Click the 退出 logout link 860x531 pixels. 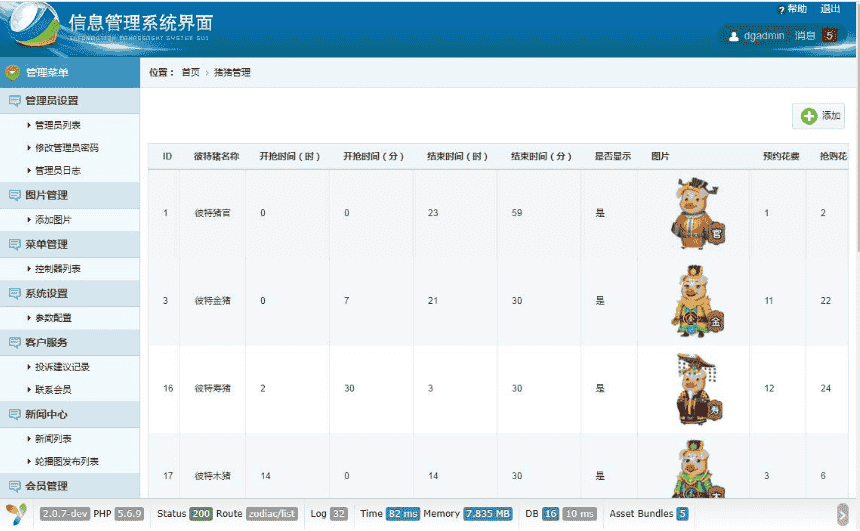[830, 9]
